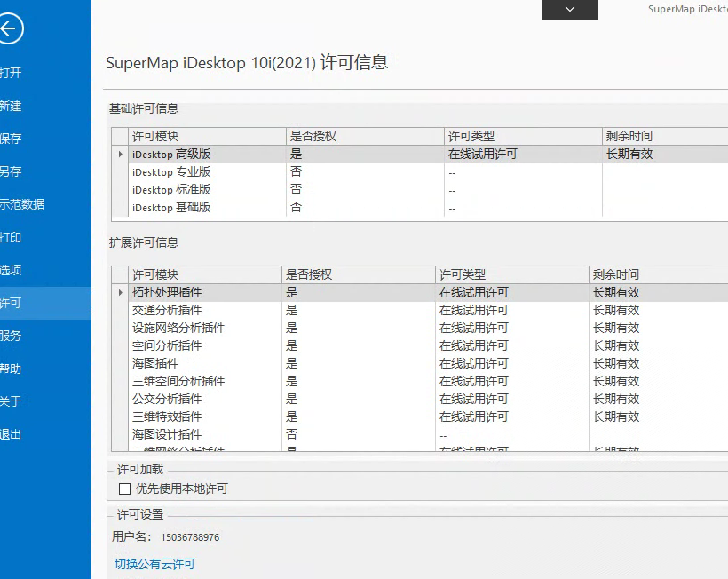
Task: Select the iDesktop 高级版 row
Action: click(420, 155)
